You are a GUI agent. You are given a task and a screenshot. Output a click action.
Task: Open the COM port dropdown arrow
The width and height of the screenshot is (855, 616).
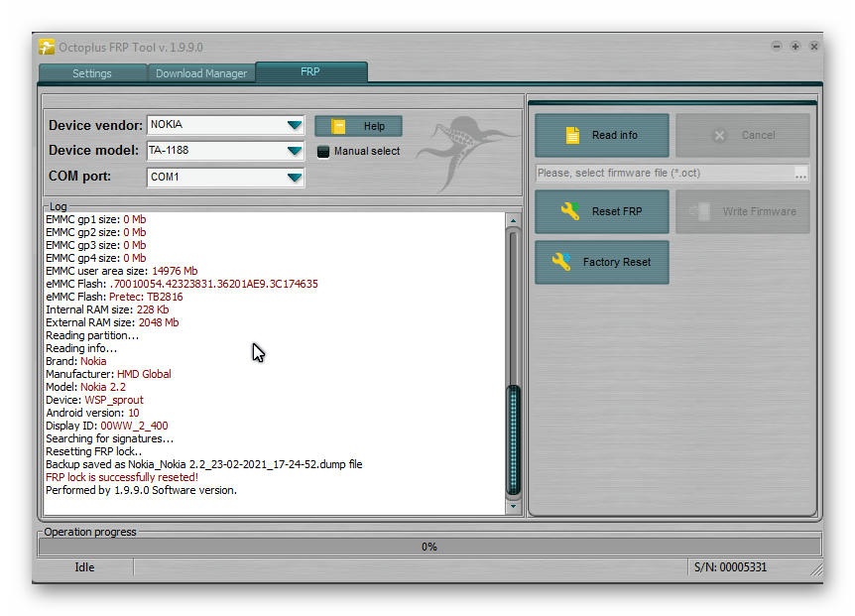click(x=295, y=178)
